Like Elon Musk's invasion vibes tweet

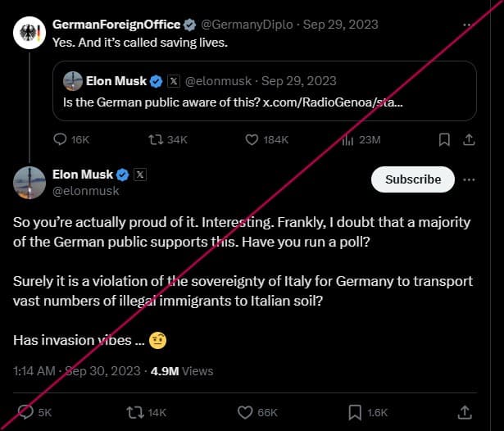tap(245, 411)
